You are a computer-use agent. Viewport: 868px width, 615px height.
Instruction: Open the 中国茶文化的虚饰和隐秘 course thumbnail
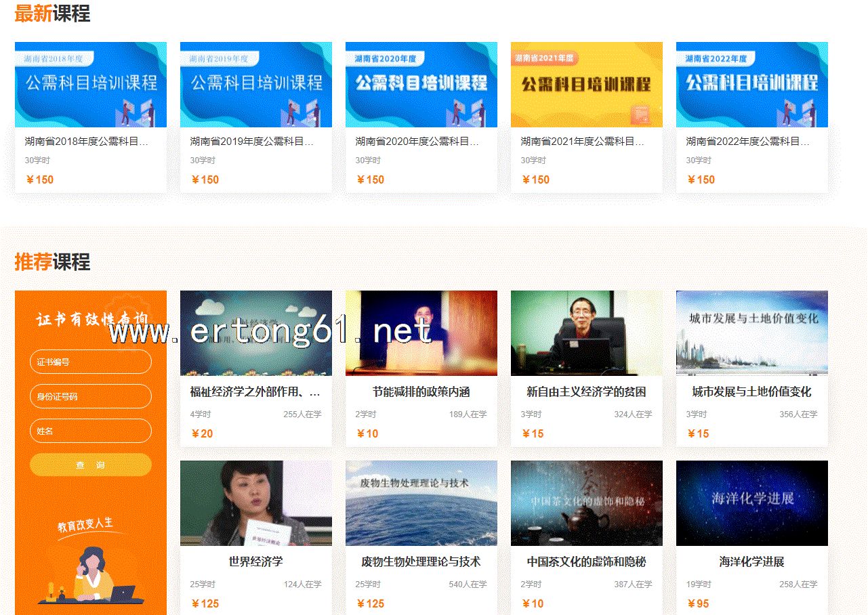point(586,503)
